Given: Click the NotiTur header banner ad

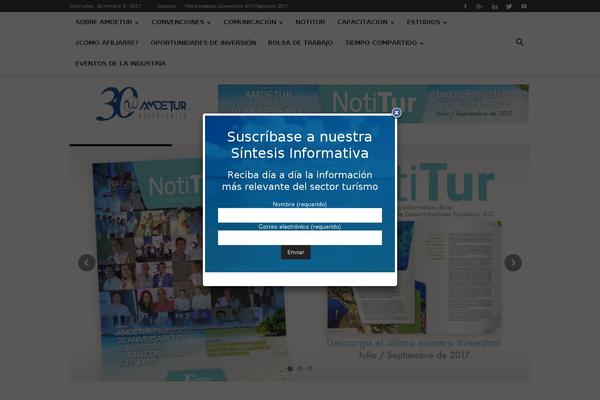Looking at the screenshot, I should click(373, 104).
